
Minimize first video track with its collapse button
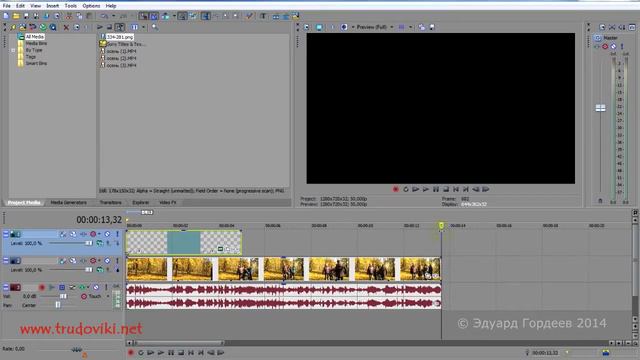pos(6,234)
